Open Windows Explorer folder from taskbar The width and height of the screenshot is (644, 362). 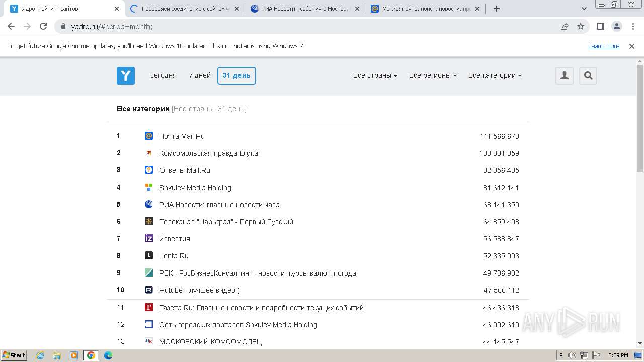[x=57, y=355]
